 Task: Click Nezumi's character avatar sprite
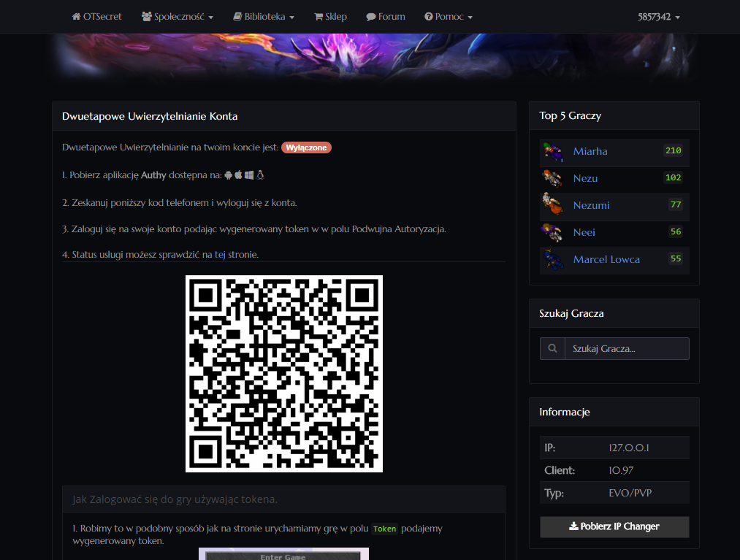click(553, 205)
